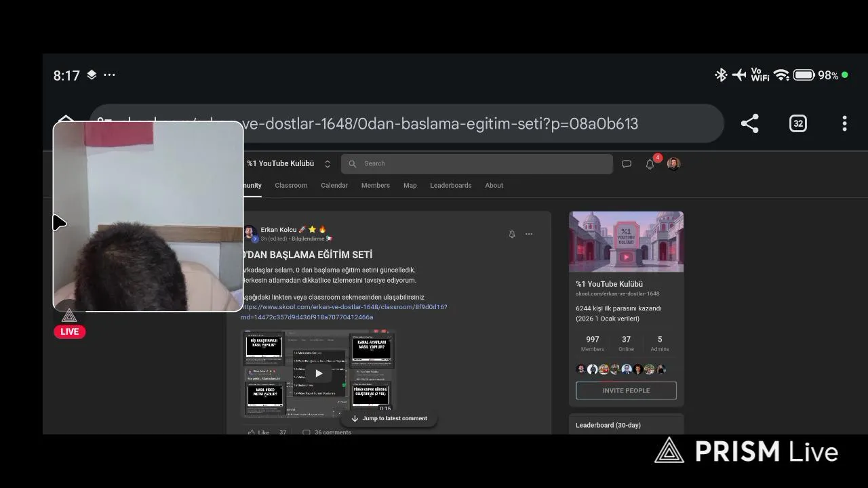Tap the floating camera overlay window
Screen dimensions: 868x488
[148, 216]
